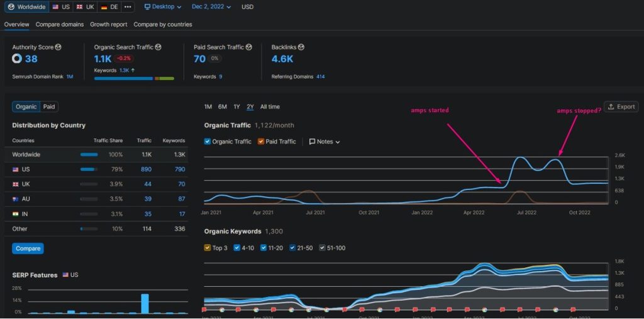Image resolution: width=644 pixels, height=319 pixels.
Task: Click the US traffic share bar
Action: tap(89, 169)
